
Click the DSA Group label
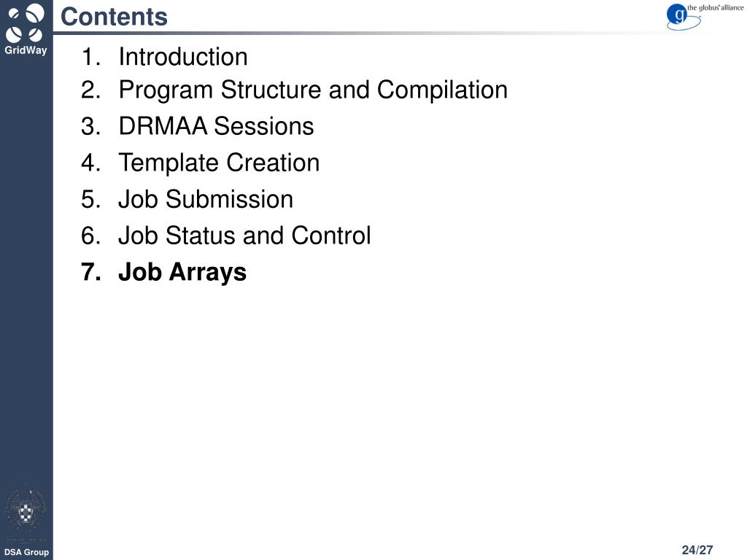pos(26,552)
